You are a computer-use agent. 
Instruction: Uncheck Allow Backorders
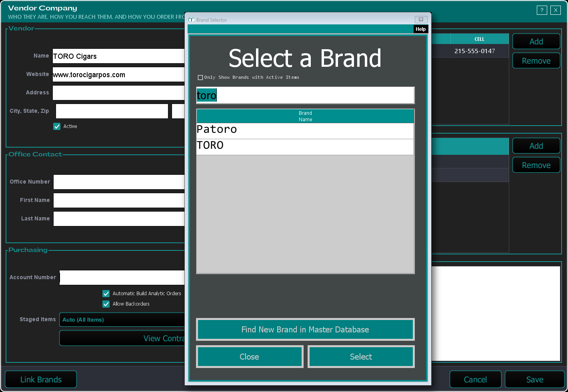point(106,304)
